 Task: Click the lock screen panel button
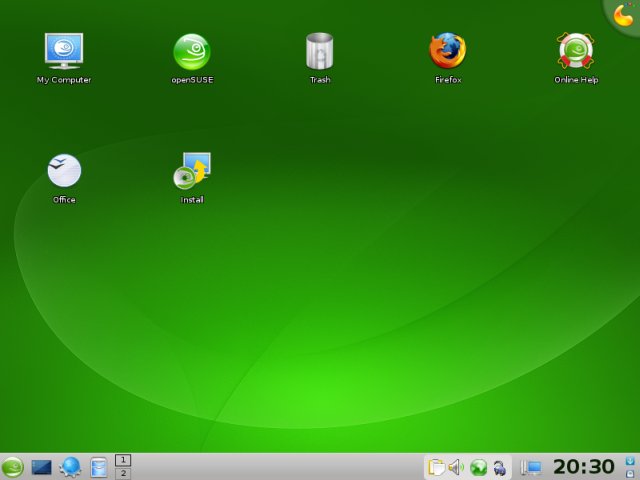(x=630, y=473)
